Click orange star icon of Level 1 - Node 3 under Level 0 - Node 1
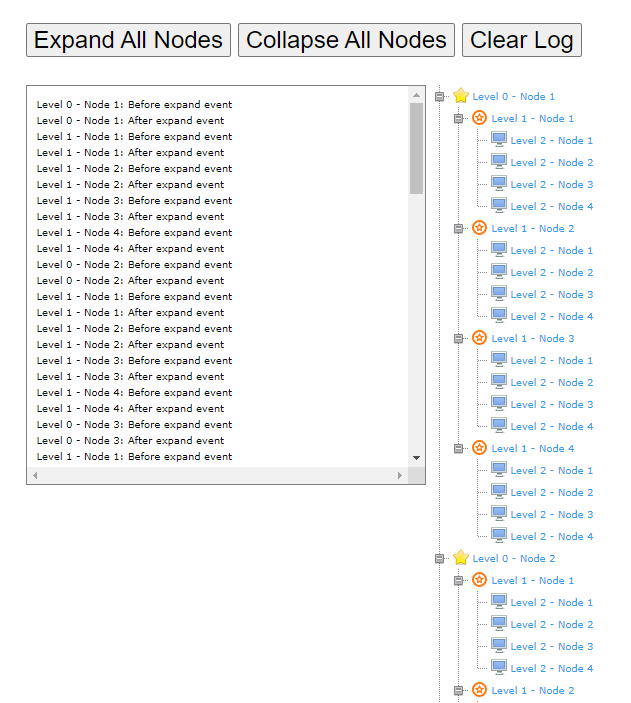Image resolution: width=631 pixels, height=703 pixels. 479,338
